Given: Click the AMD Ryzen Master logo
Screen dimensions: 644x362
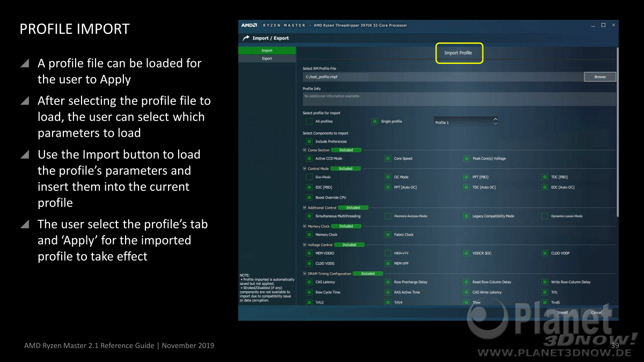Looking at the screenshot, I should click(249, 25).
